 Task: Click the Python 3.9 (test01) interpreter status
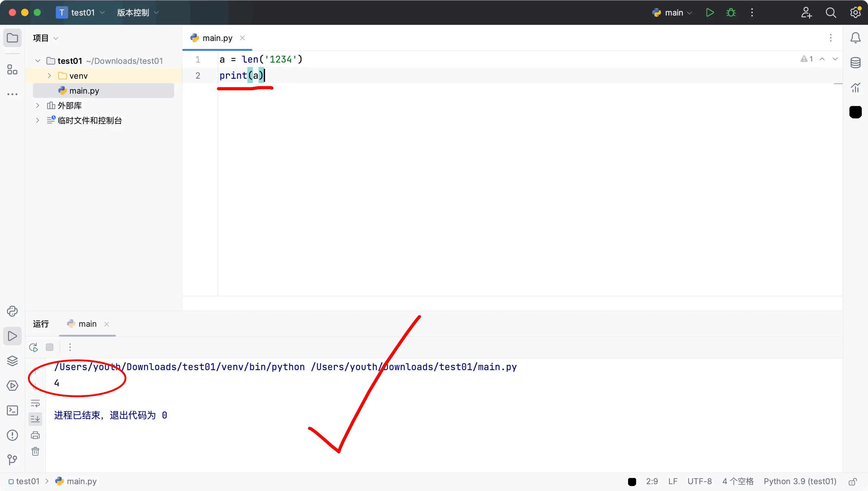point(800,481)
